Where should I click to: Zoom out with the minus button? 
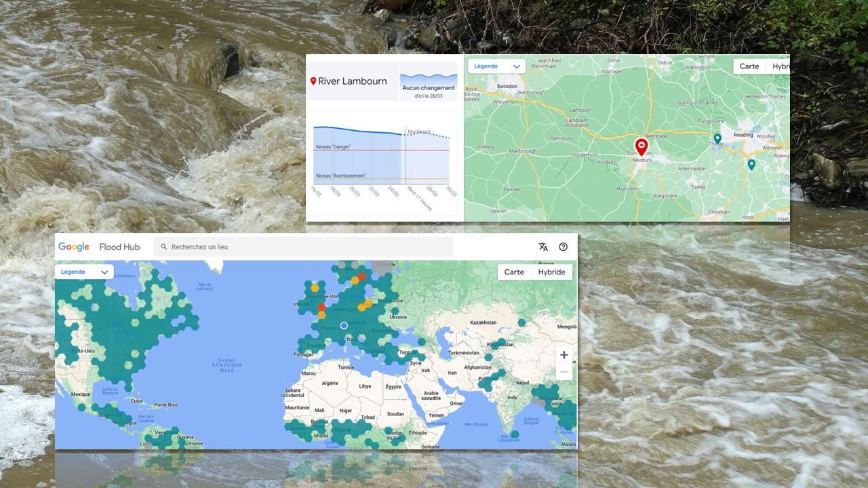[564, 372]
